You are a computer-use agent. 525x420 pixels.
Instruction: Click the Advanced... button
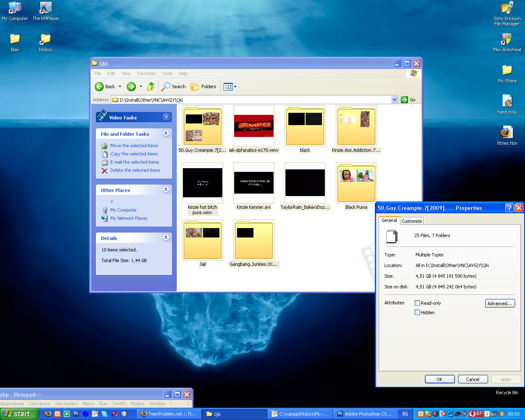(500, 304)
